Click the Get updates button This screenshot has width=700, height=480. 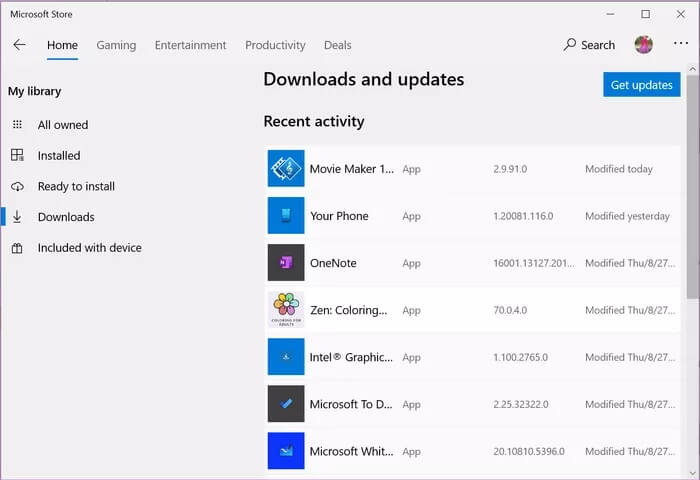642,84
